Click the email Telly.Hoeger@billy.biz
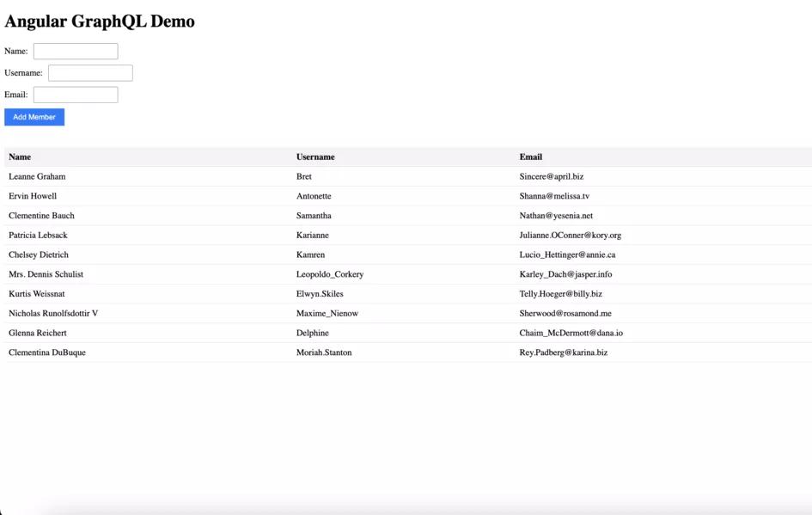Image resolution: width=812 pixels, height=515 pixels. [x=561, y=294]
